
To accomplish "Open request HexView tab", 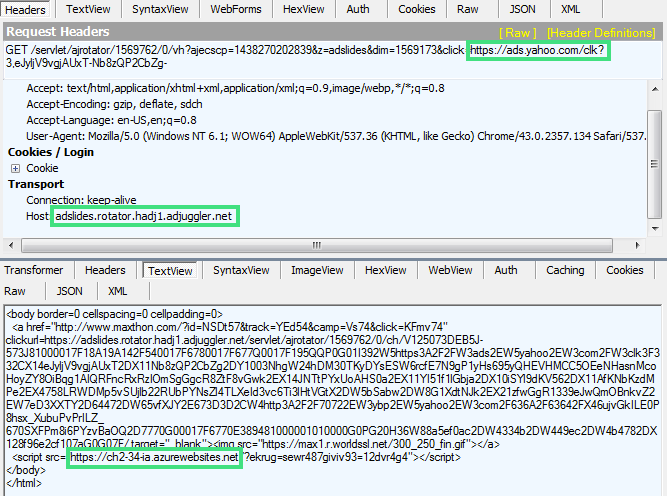I will (x=303, y=9).
